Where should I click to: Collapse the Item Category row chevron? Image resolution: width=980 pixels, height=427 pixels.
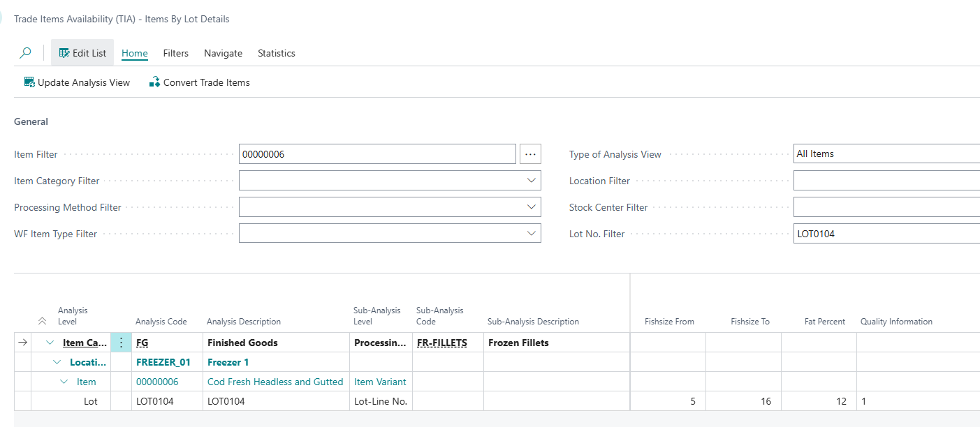click(x=50, y=343)
